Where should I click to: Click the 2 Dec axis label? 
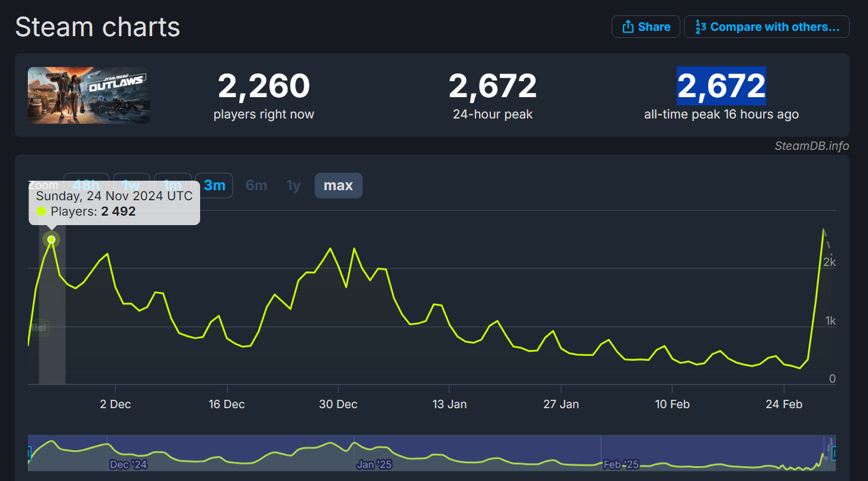pos(115,405)
